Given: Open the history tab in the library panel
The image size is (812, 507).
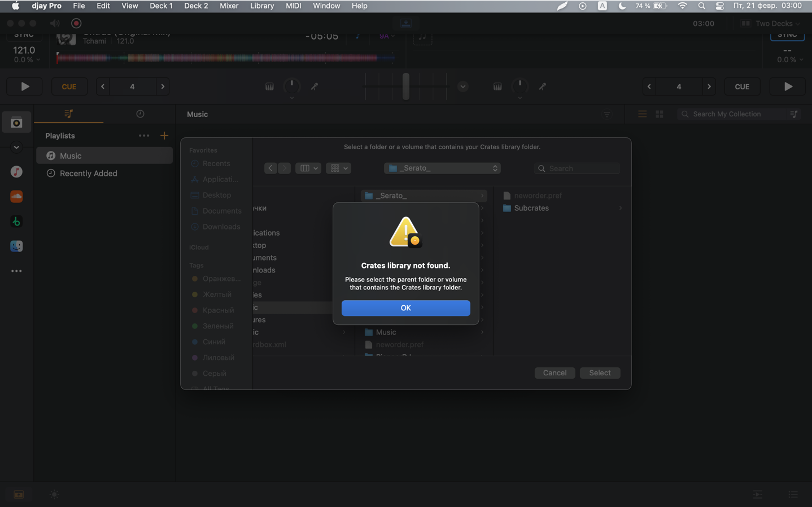Looking at the screenshot, I should [140, 114].
